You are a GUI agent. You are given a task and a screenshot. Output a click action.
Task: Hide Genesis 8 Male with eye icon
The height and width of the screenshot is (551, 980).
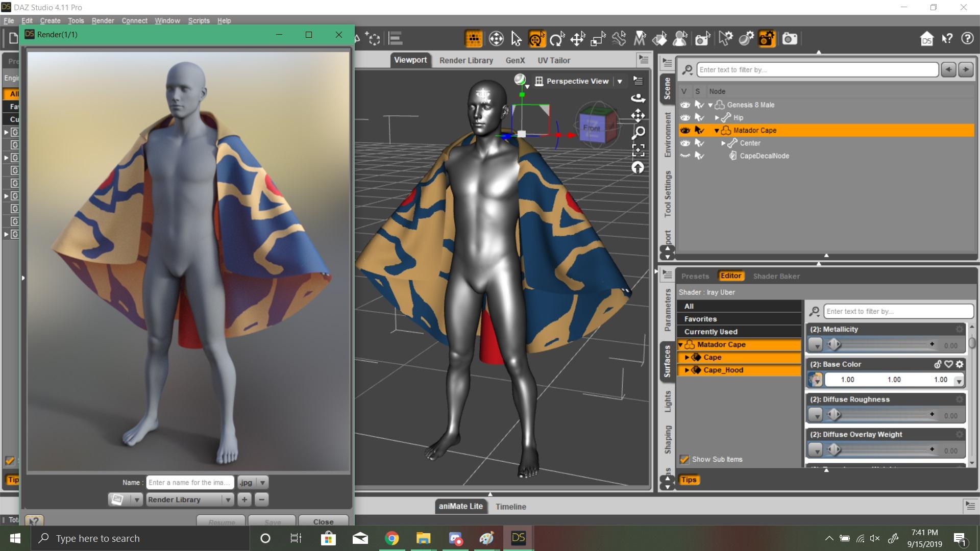point(685,105)
